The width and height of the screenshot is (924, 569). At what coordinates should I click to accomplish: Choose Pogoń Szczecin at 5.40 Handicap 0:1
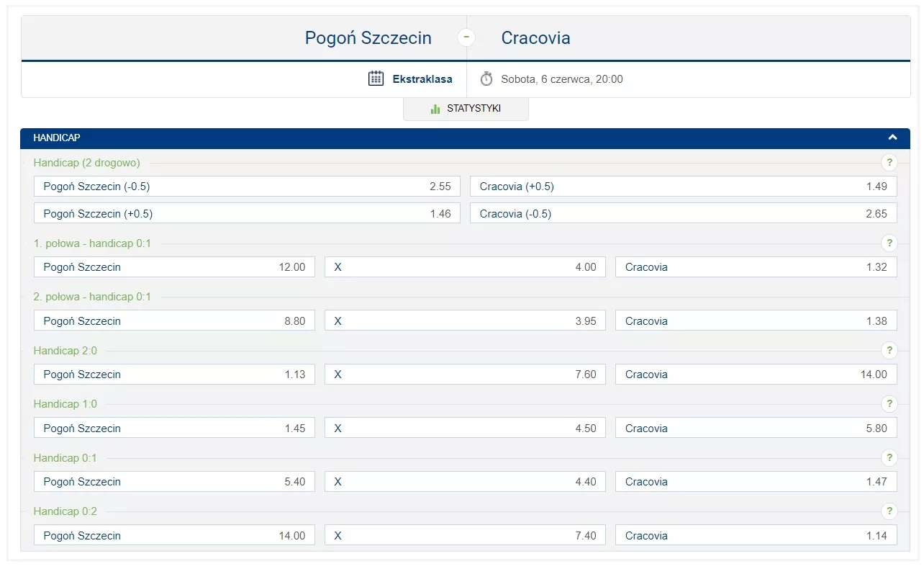click(174, 482)
